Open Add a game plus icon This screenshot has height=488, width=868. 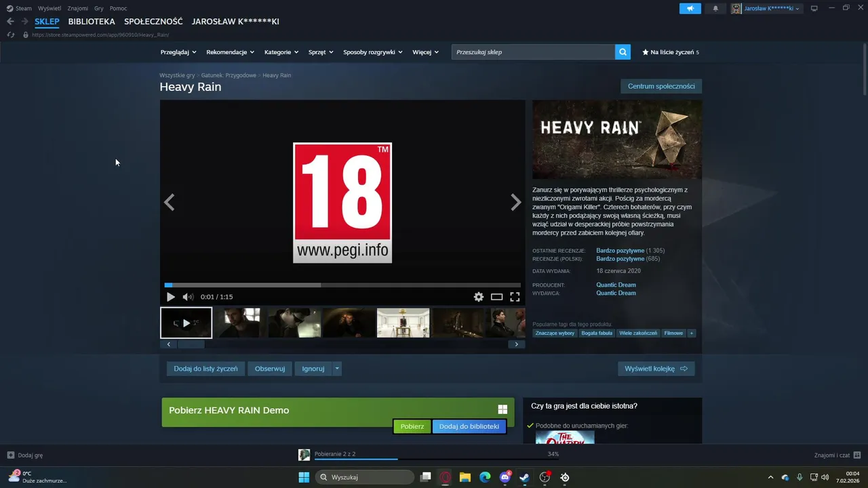(11, 455)
